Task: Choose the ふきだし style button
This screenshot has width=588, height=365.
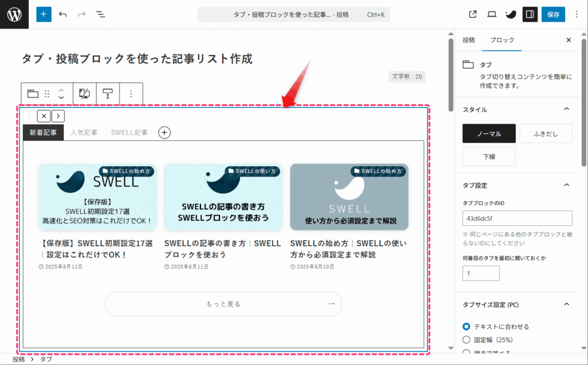Action: 546,134
